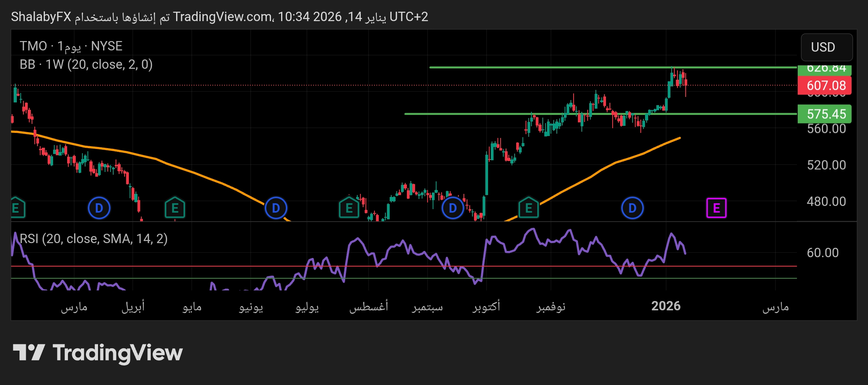
Task: Click dividend D marker between September and October
Action: tap(453, 208)
